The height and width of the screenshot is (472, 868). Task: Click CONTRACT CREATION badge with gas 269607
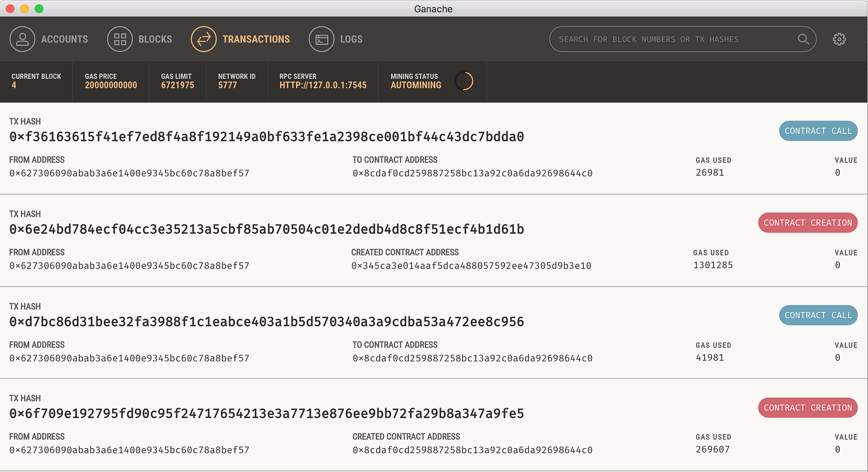coord(808,408)
